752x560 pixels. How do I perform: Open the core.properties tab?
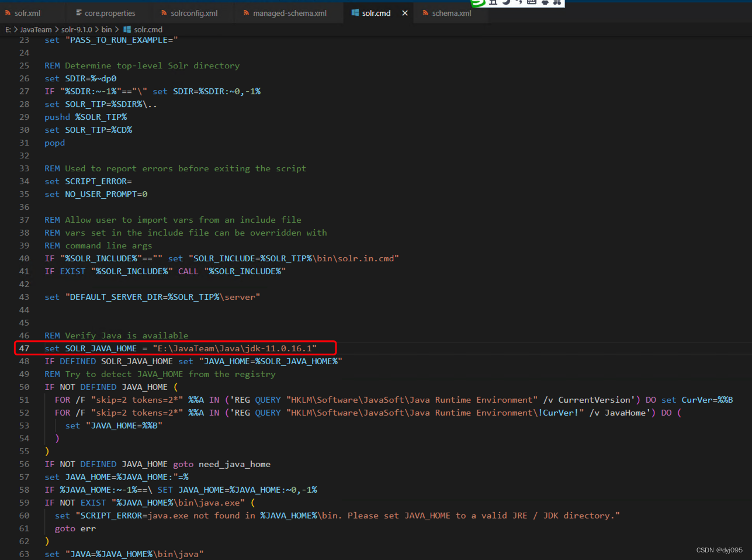coord(110,13)
